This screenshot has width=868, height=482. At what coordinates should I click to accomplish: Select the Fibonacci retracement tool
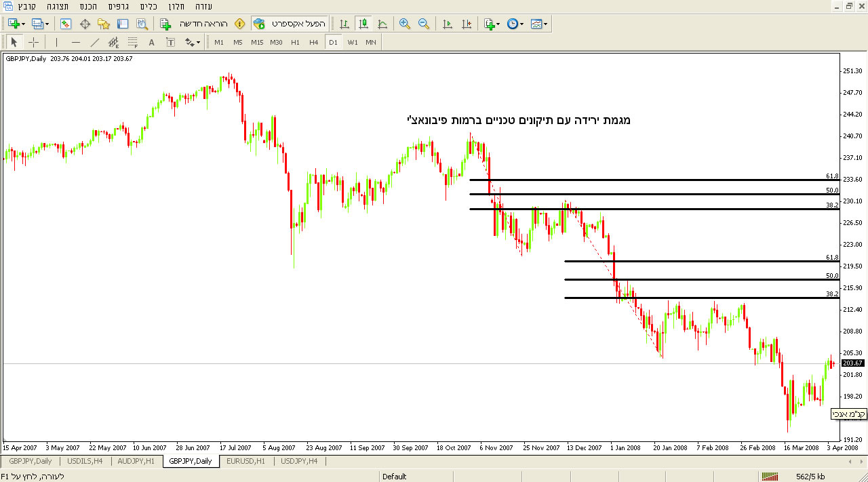coord(133,42)
